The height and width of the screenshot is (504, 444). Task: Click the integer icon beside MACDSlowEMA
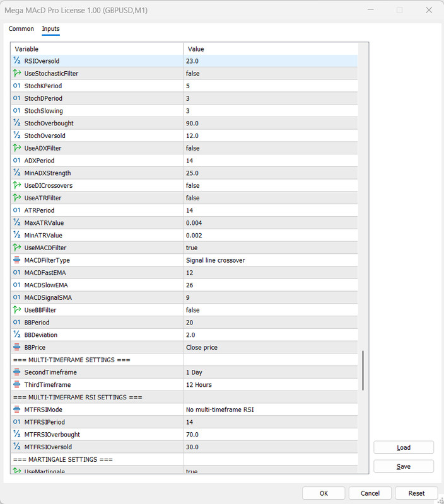click(17, 285)
